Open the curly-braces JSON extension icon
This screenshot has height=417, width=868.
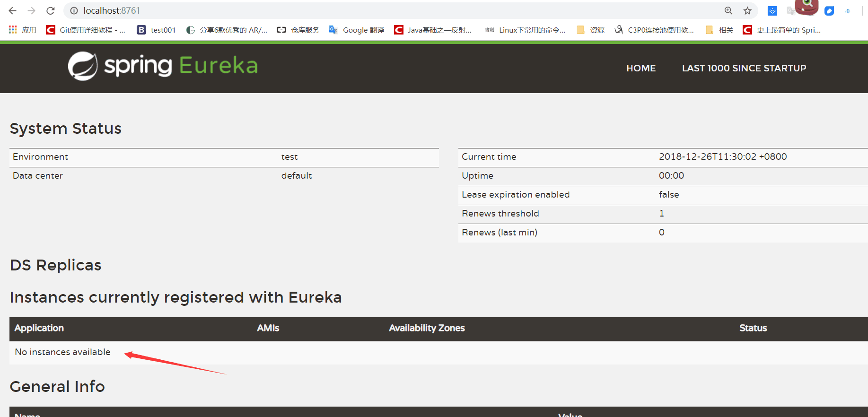[848, 11]
